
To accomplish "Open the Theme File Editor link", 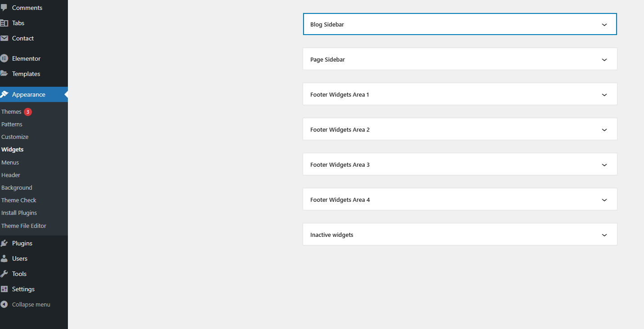I will pyautogui.click(x=24, y=226).
